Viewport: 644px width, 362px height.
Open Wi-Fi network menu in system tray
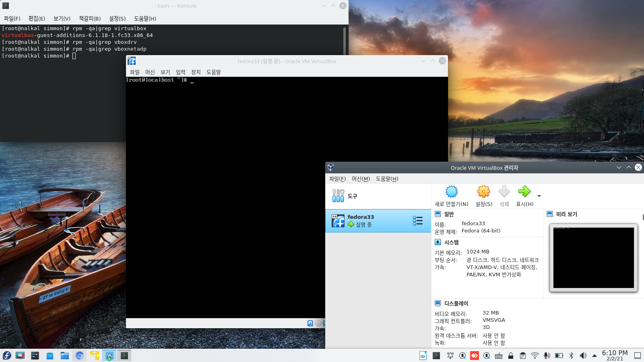click(535, 356)
